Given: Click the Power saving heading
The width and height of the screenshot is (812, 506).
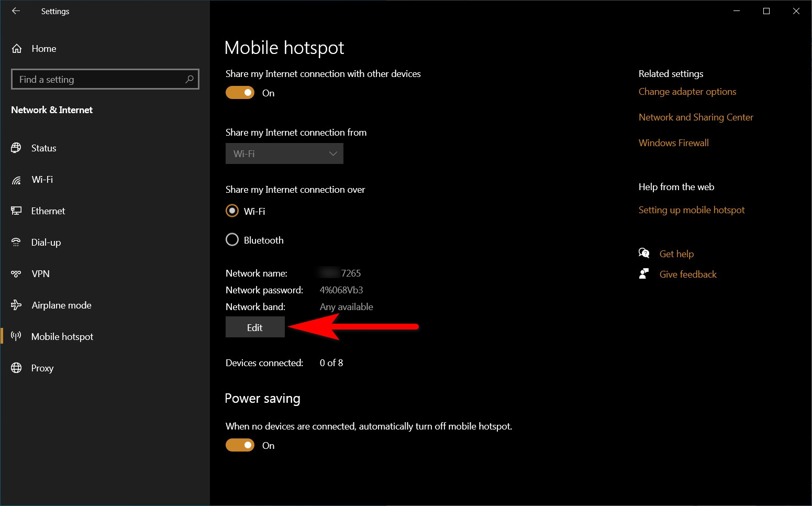Looking at the screenshot, I should coord(262,399).
